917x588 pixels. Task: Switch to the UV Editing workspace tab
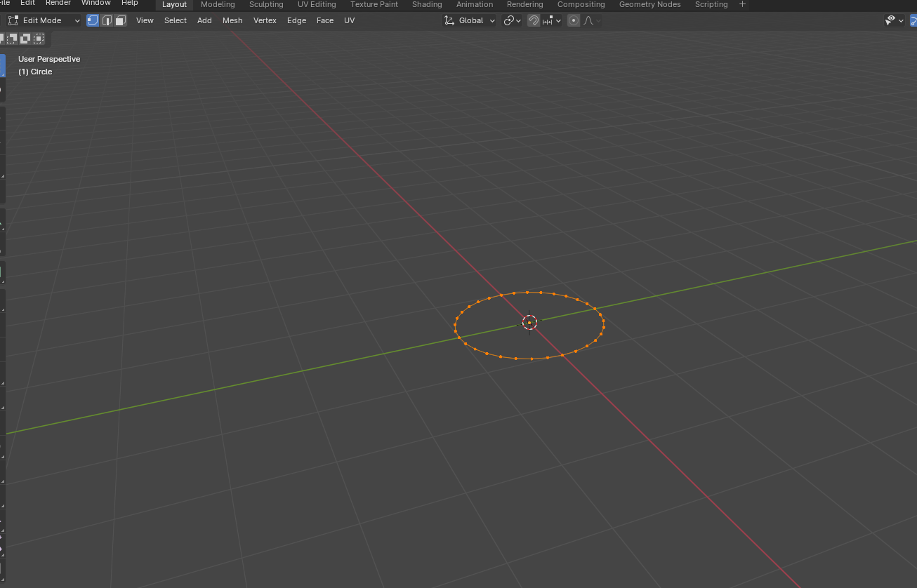coord(317,4)
